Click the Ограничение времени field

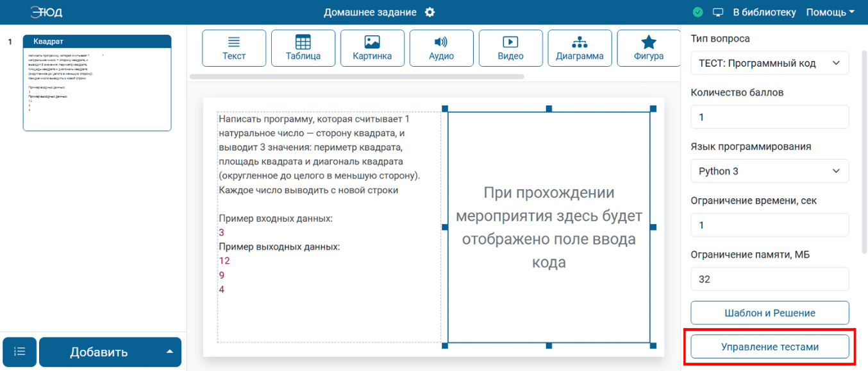click(770, 225)
